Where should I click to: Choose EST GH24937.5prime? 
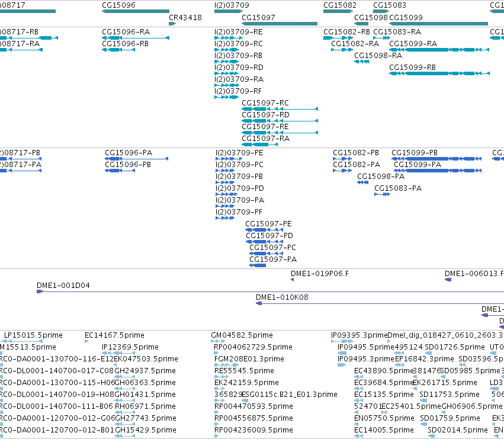(x=145, y=371)
